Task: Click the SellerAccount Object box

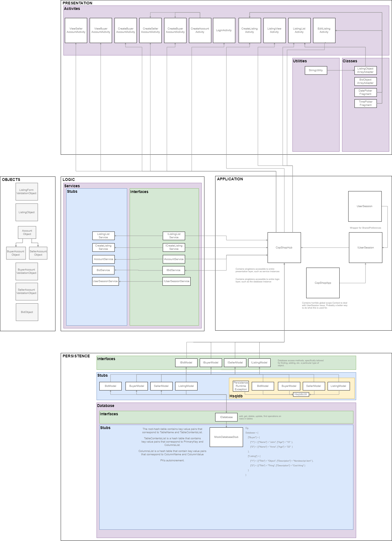Action: 38,253
